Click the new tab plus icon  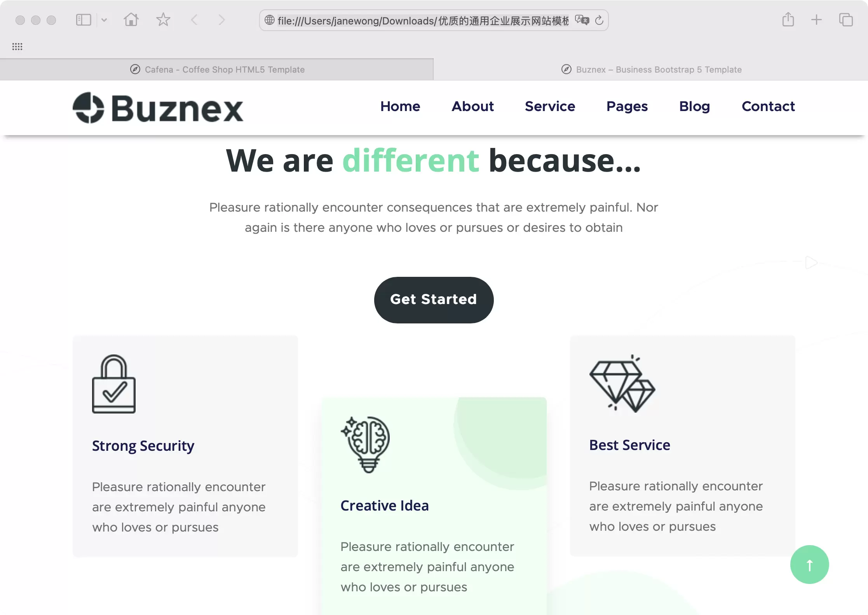816,20
